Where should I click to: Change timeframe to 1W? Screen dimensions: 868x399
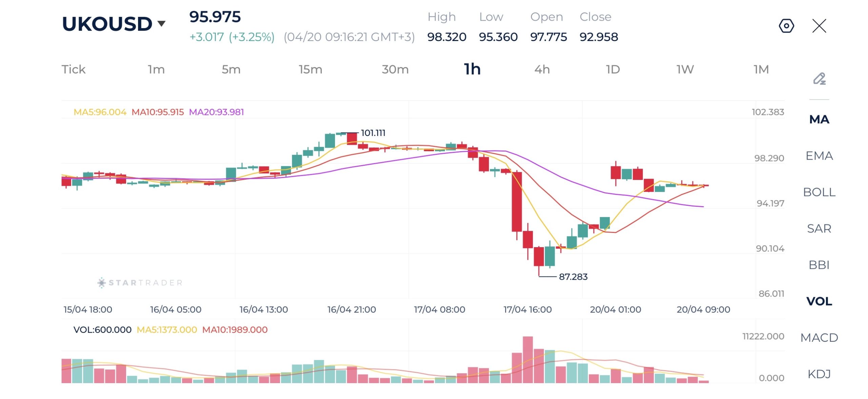pyautogui.click(x=685, y=69)
